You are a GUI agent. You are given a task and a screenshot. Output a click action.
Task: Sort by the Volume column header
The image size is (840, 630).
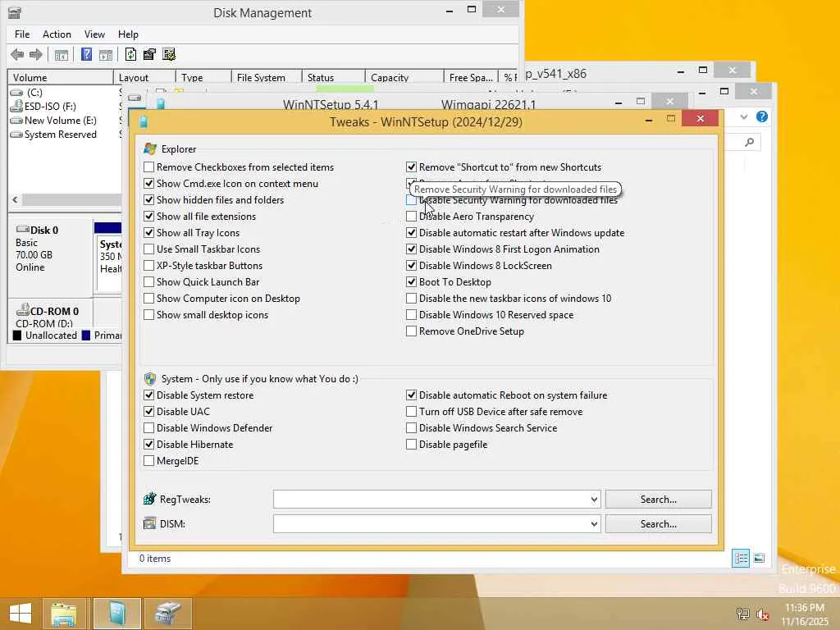point(61,78)
